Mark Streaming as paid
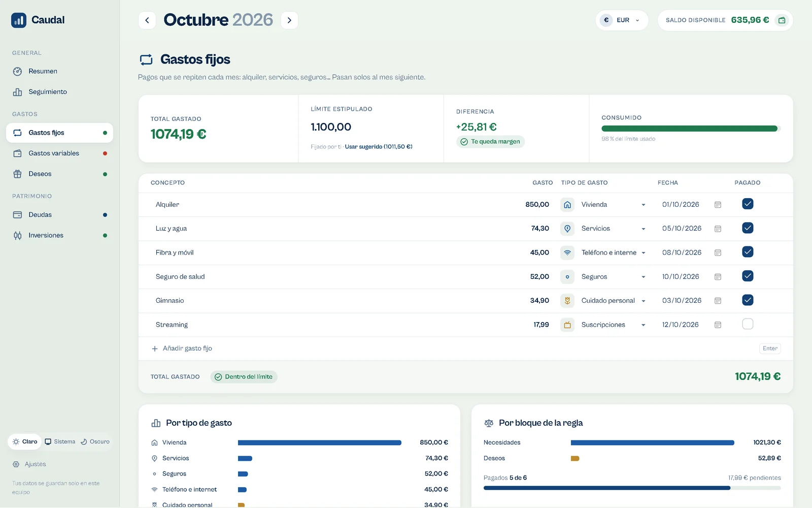 point(748,324)
